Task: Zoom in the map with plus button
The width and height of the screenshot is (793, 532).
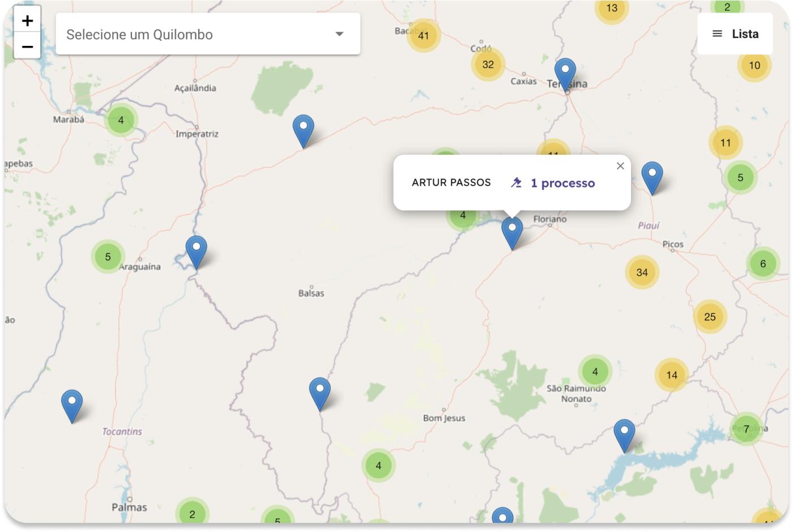Action: tap(27, 21)
